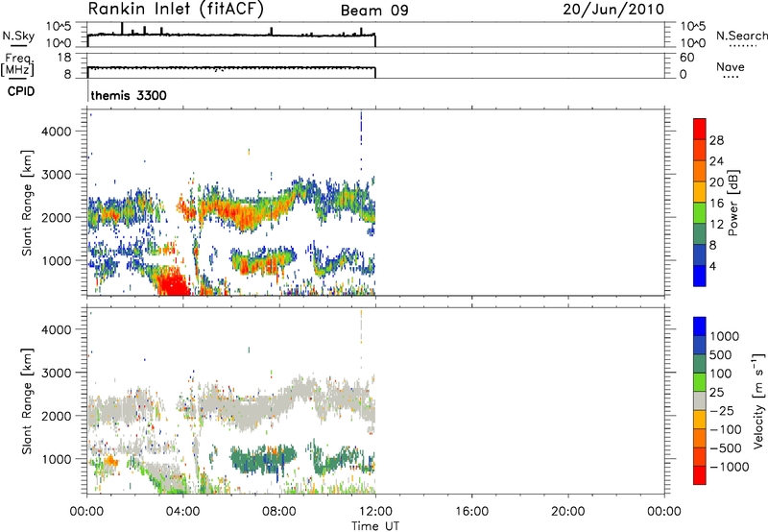Click the '4' tick on Power colorbar
Image resolution: width=768 pixels, height=532 pixels.
712,266
